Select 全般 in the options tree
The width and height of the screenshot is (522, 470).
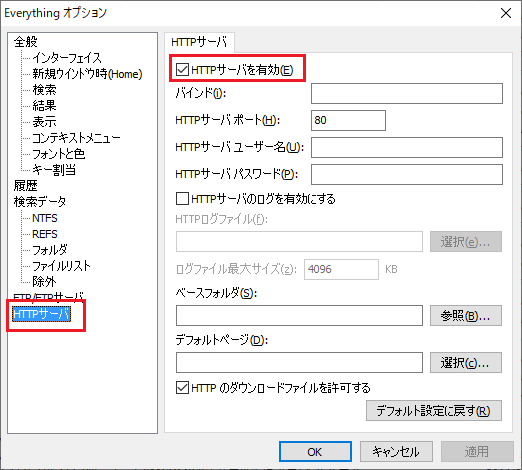26,42
